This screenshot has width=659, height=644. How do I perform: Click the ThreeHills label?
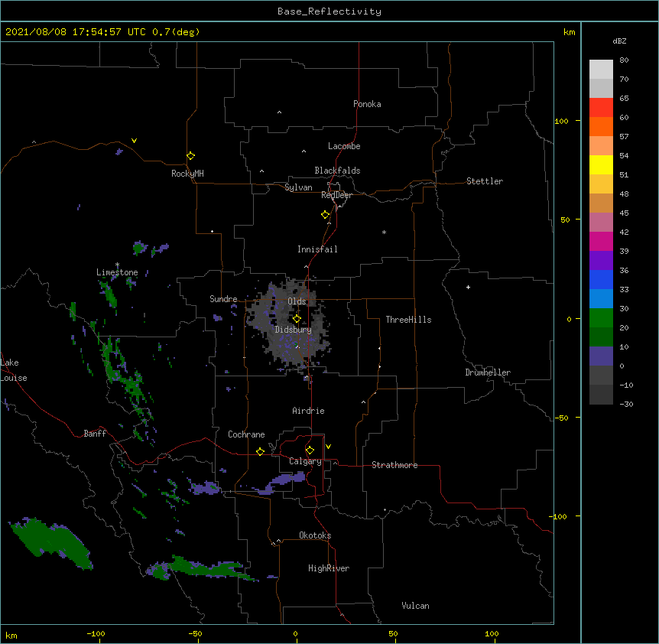click(x=408, y=320)
